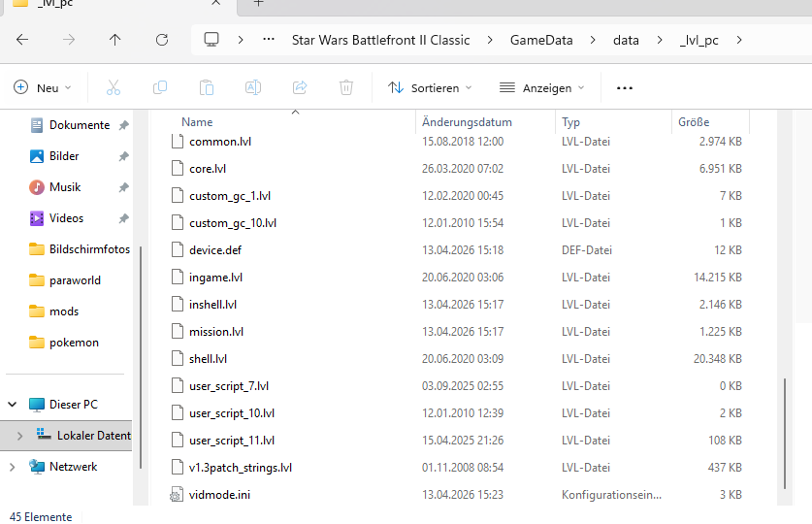Open Musik in the sidebar

pyautogui.click(x=64, y=187)
